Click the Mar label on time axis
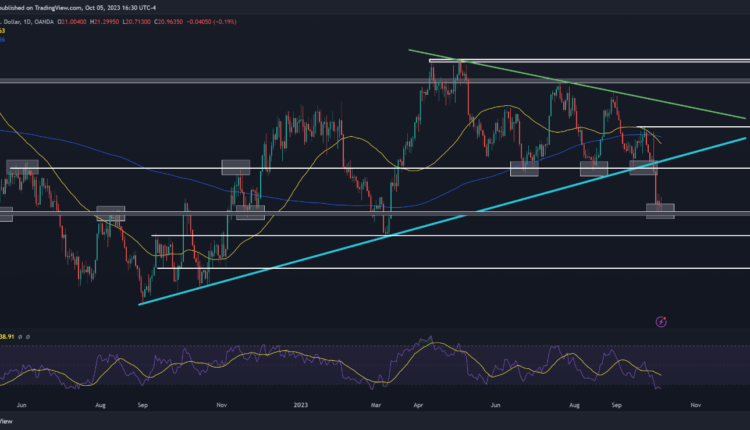Viewport: 750px width, 430px height. (378, 407)
